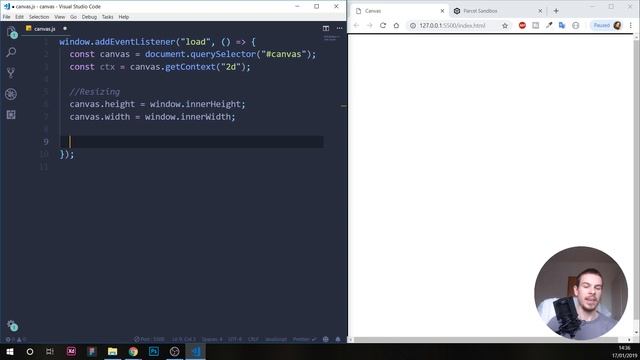Reload the Chrome page
640x360 pixels.
tap(383, 25)
